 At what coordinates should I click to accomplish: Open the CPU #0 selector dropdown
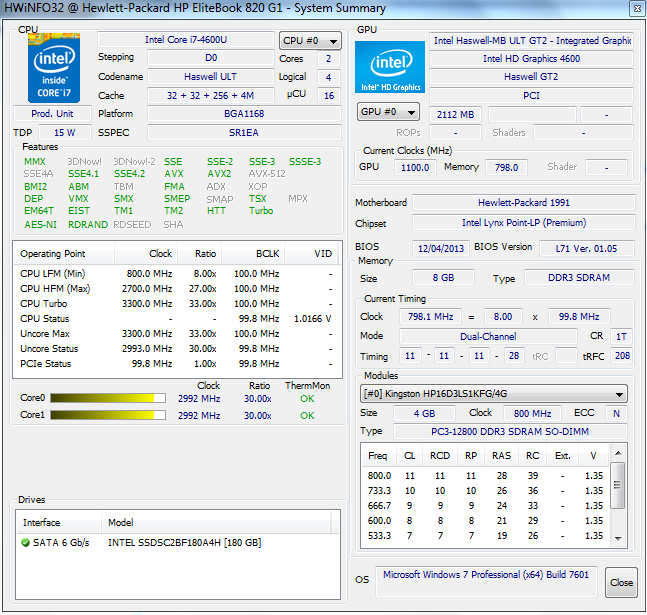coord(310,40)
